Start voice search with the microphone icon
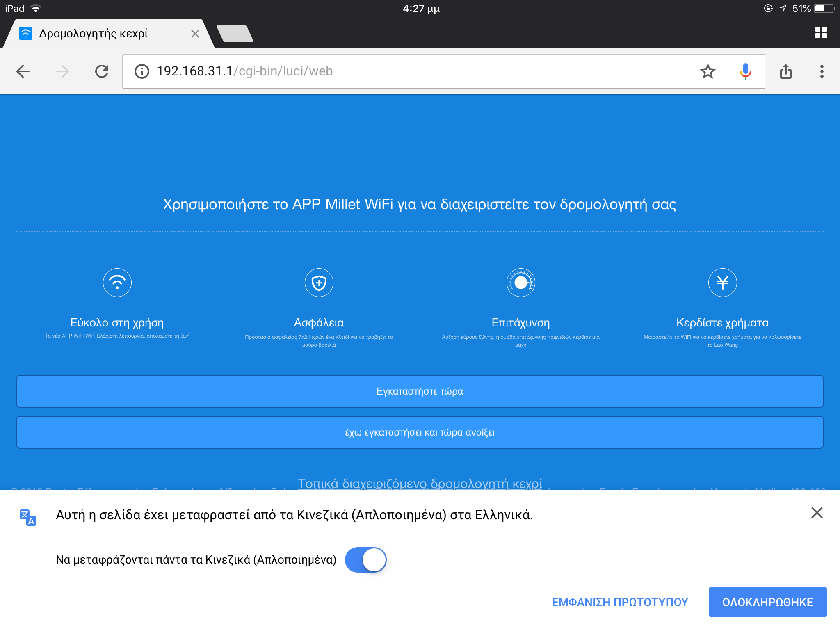This screenshot has width=840, height=630. pos(745,71)
